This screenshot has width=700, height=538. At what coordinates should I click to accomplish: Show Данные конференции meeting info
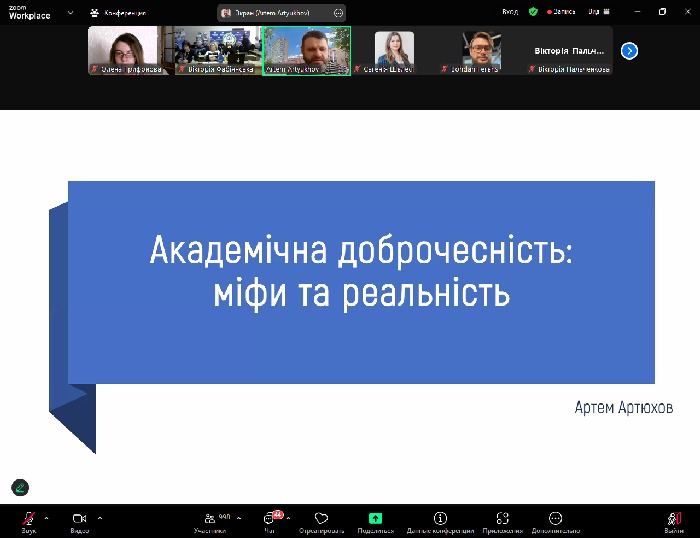[x=439, y=519]
